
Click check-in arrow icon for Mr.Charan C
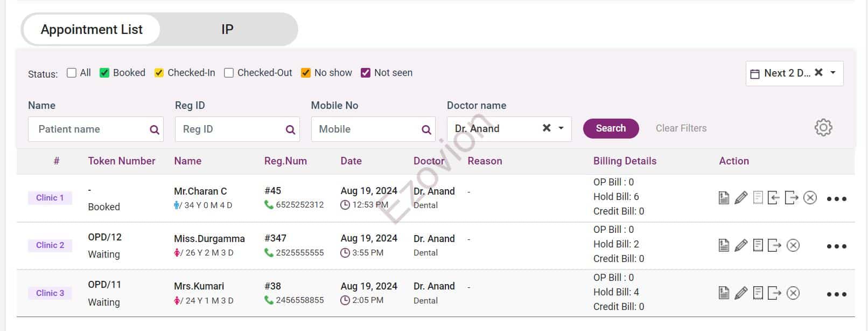point(774,198)
